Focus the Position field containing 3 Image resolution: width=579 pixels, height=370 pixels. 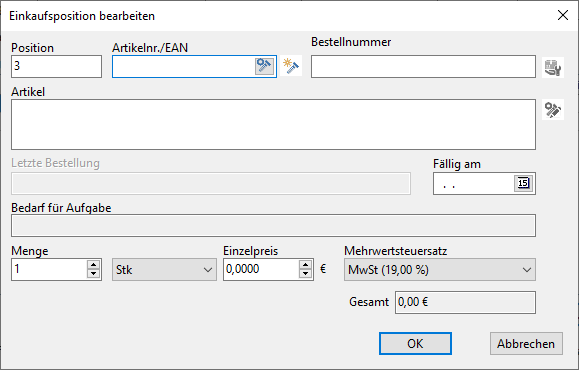click(56, 66)
